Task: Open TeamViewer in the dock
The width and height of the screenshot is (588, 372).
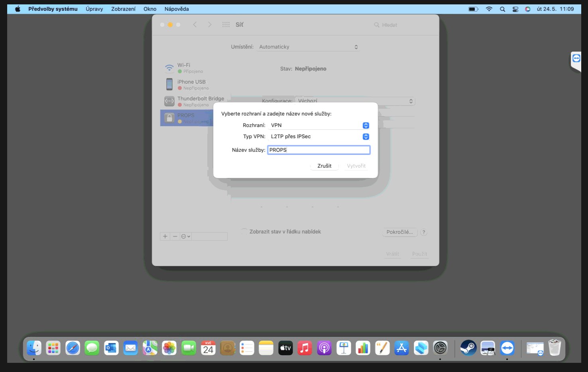Action: coord(507,348)
